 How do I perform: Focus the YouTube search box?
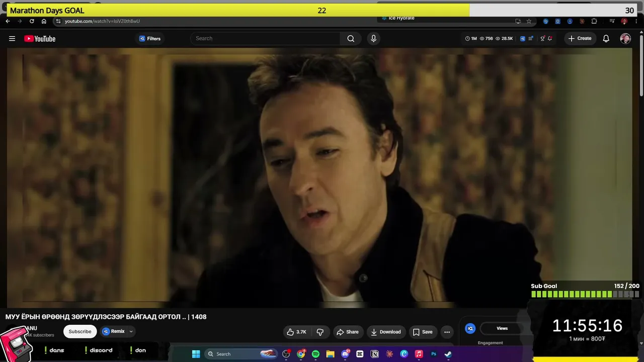coord(265,39)
